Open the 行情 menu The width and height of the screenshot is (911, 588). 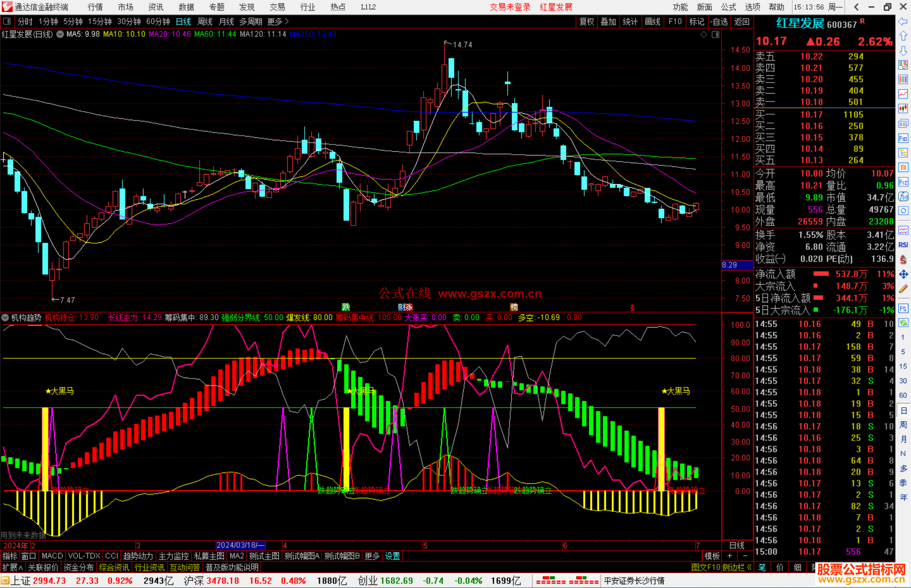coord(95,7)
